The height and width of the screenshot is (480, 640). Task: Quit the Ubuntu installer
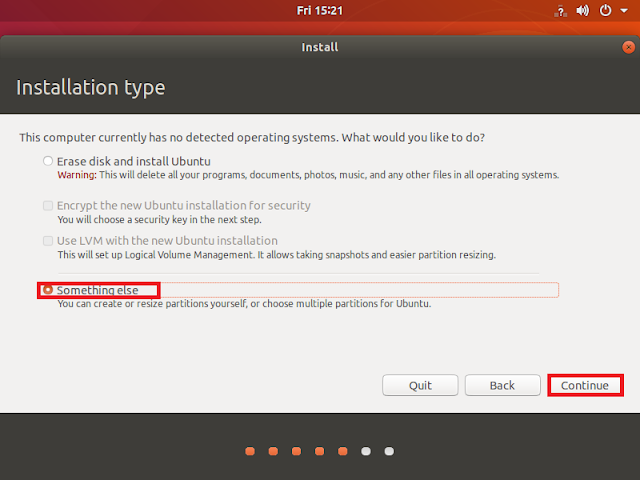point(420,385)
